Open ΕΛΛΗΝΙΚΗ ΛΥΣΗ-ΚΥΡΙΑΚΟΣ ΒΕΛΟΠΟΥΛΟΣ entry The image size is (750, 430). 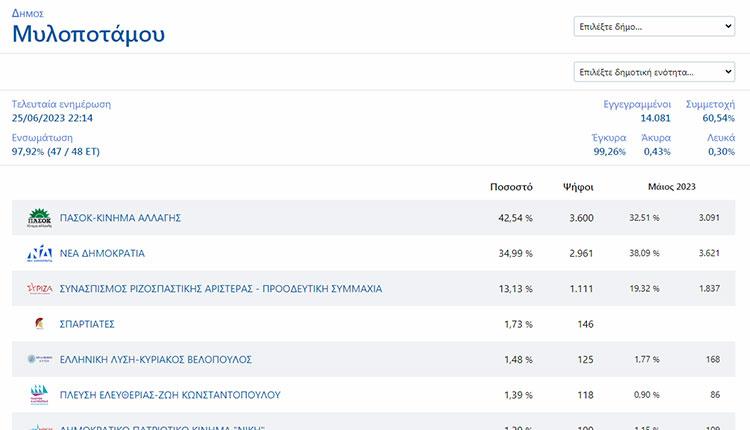(155, 359)
